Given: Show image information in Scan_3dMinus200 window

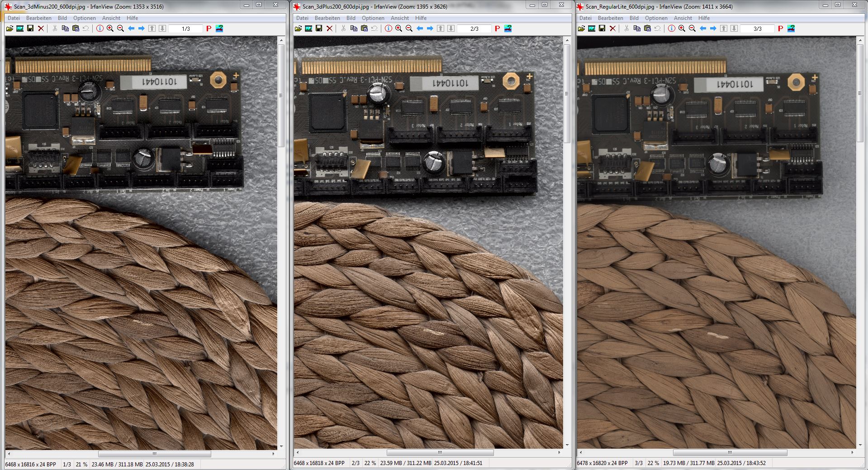Looking at the screenshot, I should (100, 29).
